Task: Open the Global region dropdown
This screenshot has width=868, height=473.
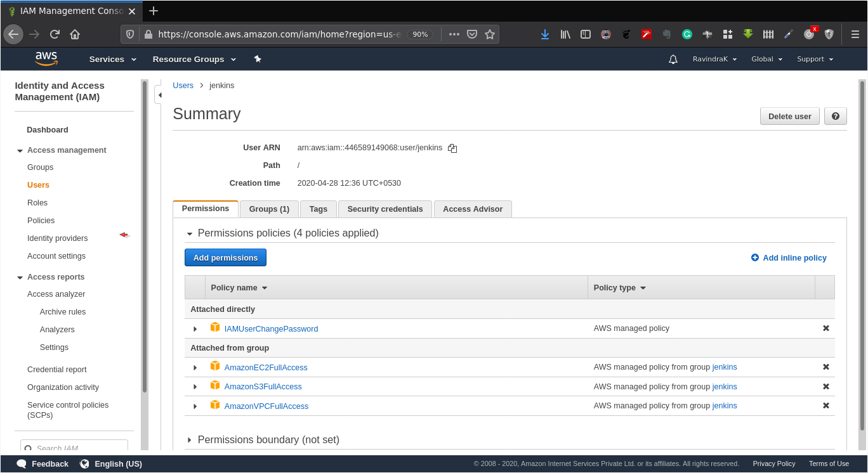Action: [767, 59]
